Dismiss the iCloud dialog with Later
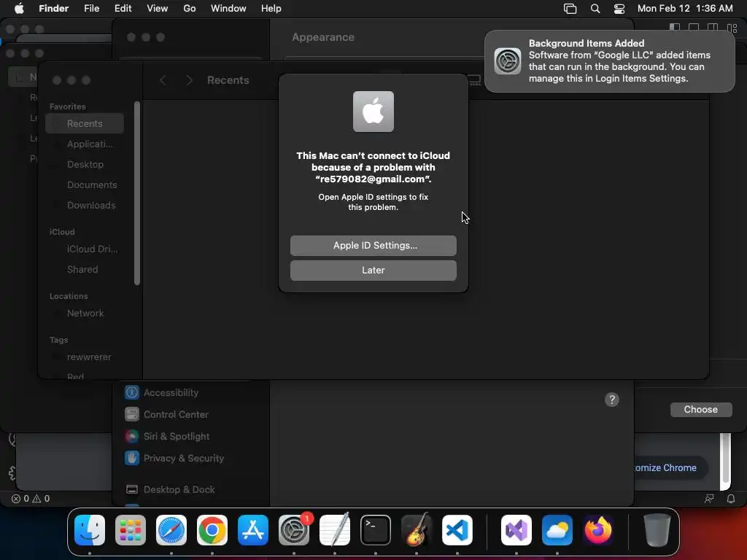Image resolution: width=747 pixels, height=560 pixels. point(373,270)
